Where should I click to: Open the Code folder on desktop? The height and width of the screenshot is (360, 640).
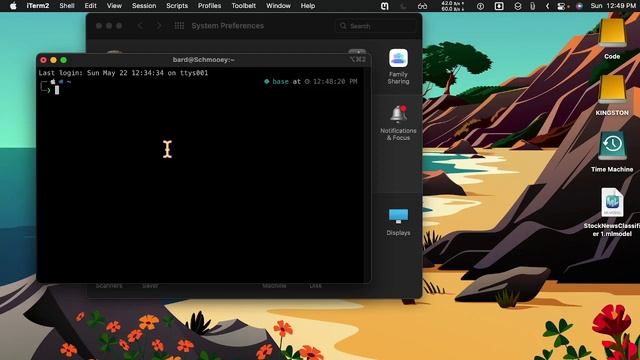[612, 39]
